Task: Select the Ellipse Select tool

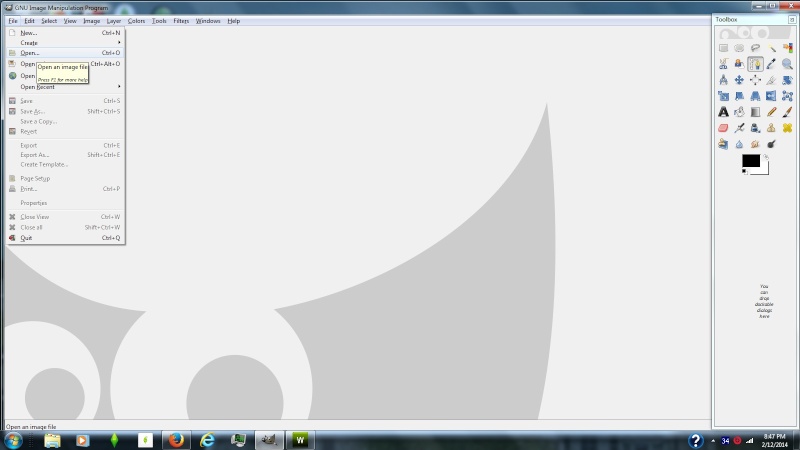Action: 739,48
